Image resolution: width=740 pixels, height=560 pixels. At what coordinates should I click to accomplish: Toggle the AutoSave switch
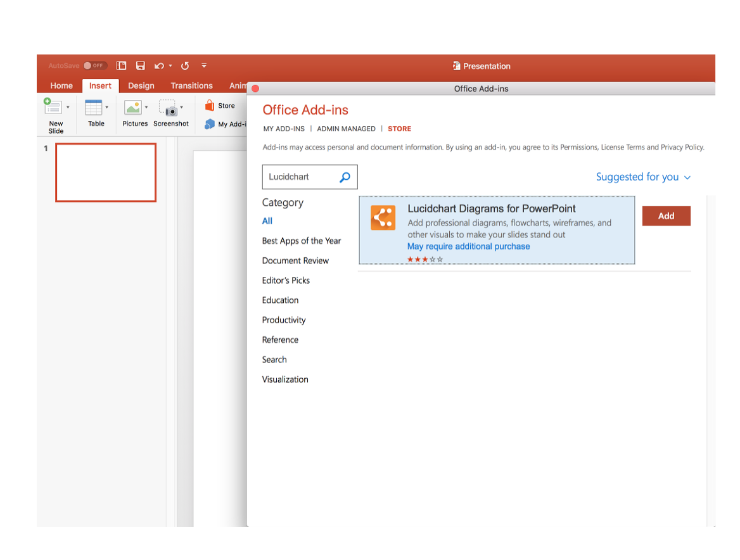point(95,66)
